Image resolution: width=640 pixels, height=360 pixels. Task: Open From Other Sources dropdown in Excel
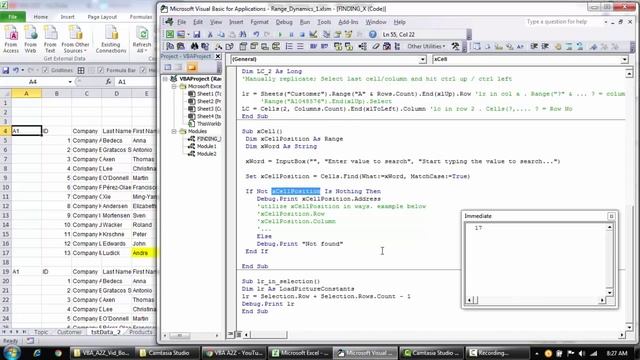pos(76,39)
